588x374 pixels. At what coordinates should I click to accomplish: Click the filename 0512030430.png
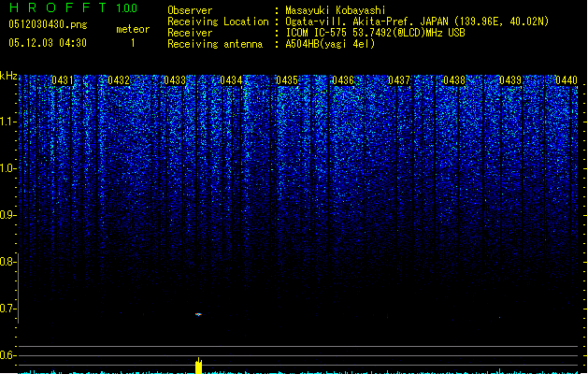tap(48, 24)
